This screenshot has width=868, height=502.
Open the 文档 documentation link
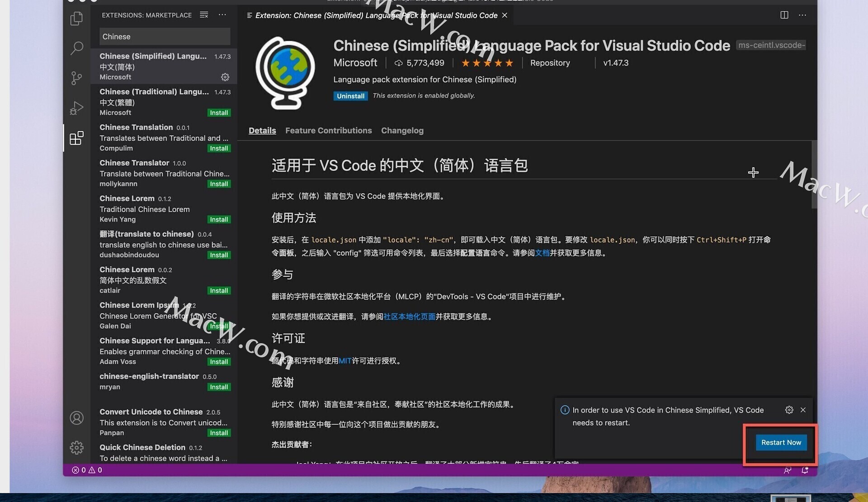pos(542,253)
